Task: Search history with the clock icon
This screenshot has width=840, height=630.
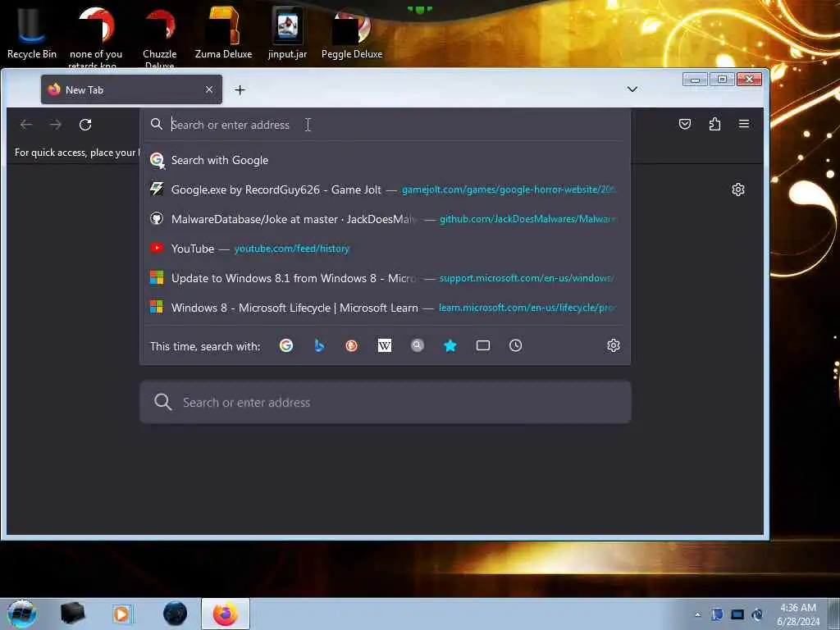Action: tap(516, 345)
